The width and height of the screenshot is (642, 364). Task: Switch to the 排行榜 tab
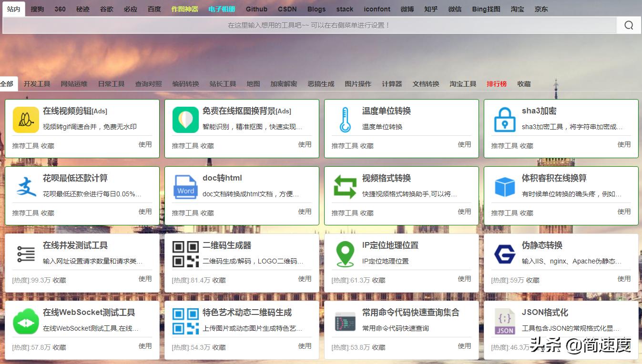point(497,84)
